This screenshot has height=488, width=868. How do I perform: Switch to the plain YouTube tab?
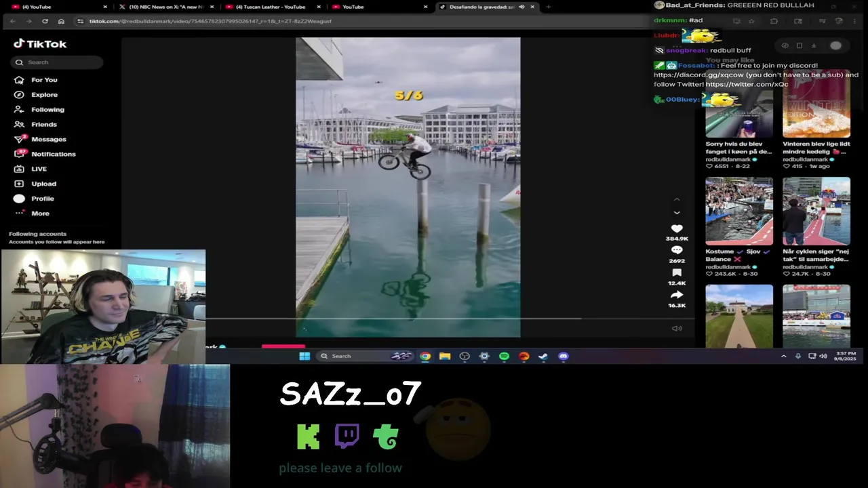[380, 7]
